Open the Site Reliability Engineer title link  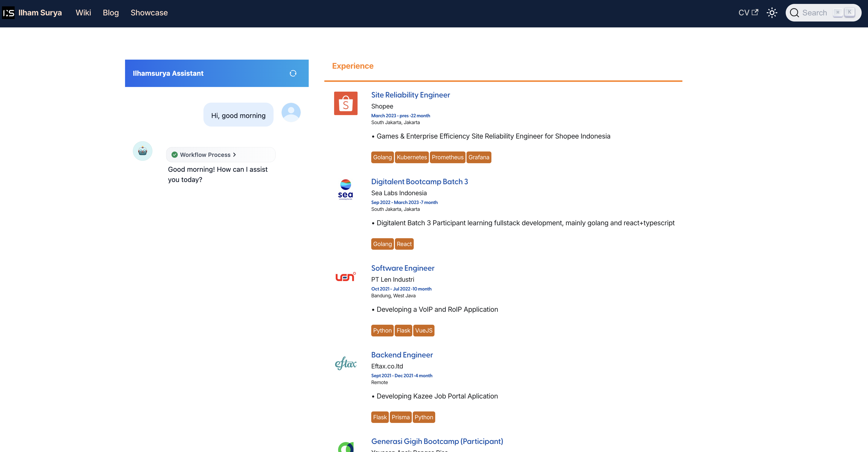pos(410,95)
